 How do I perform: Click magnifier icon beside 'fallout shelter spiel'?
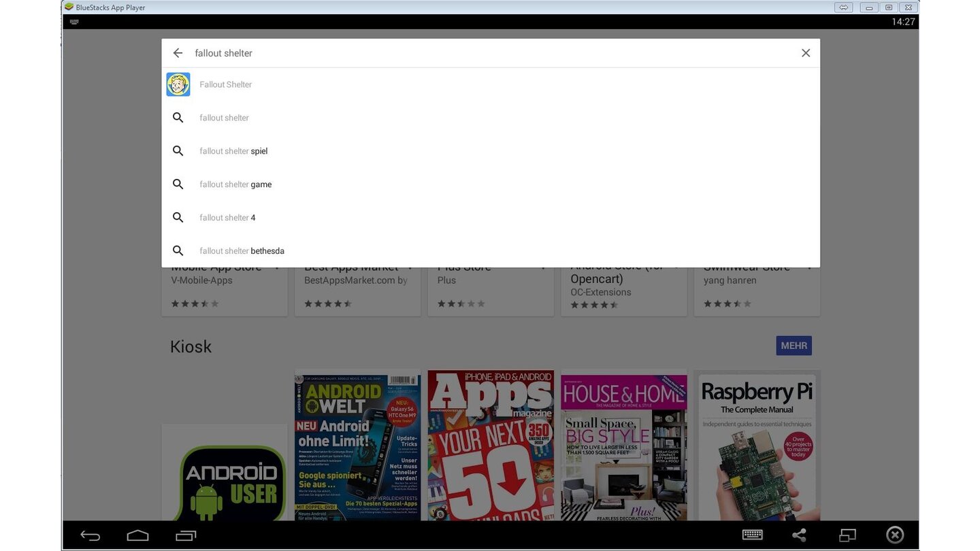coord(178,151)
